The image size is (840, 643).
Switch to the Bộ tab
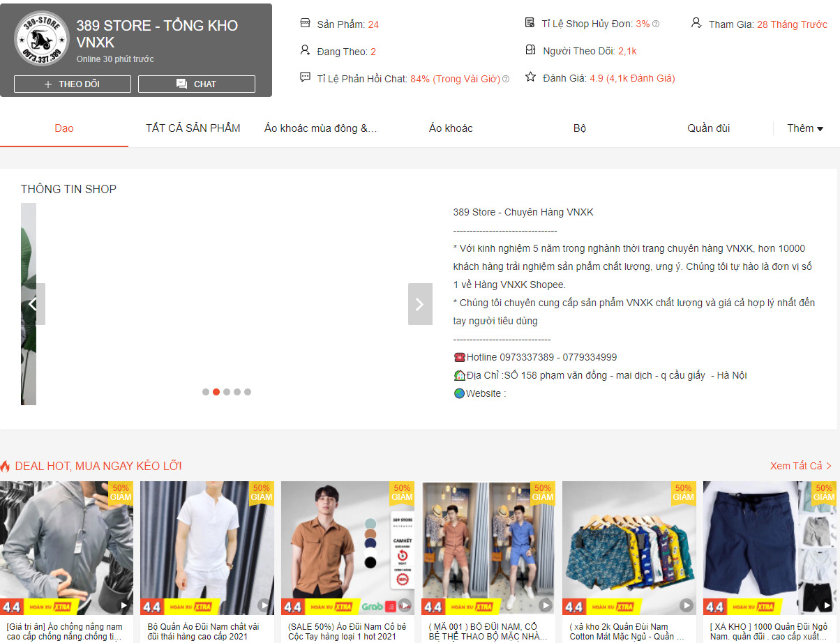coord(580,128)
